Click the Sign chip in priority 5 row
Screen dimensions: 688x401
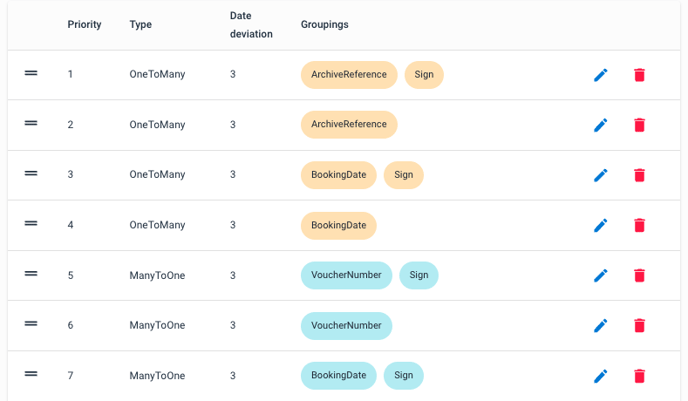point(418,275)
